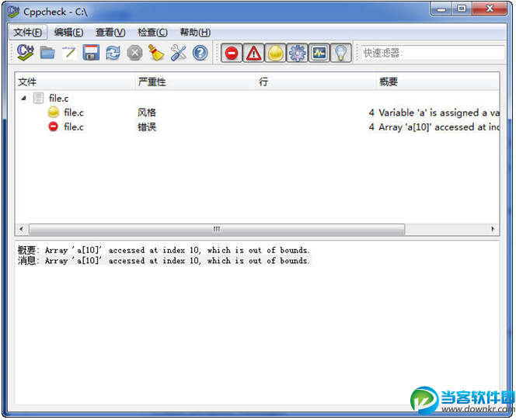
Task: Toggle information messages with light bulb icon
Action: click(341, 53)
